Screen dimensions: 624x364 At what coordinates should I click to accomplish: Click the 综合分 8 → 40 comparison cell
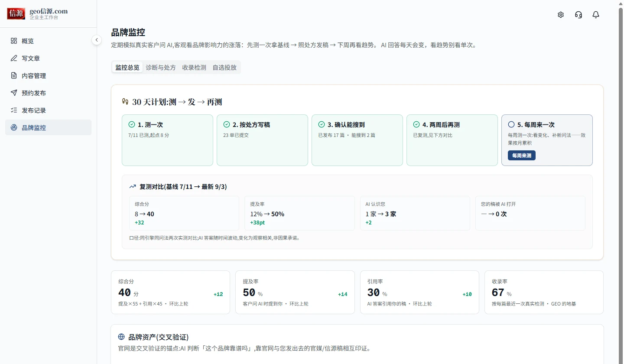pyautogui.click(x=184, y=213)
